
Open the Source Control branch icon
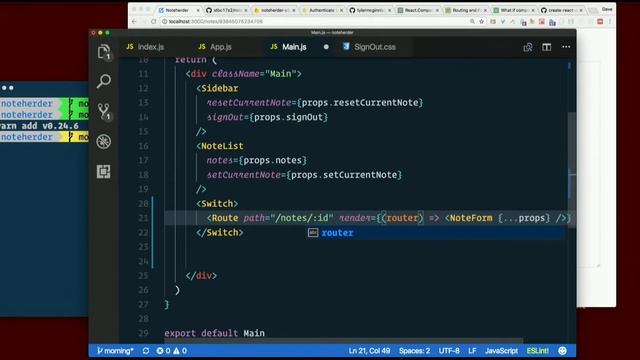click(x=104, y=111)
